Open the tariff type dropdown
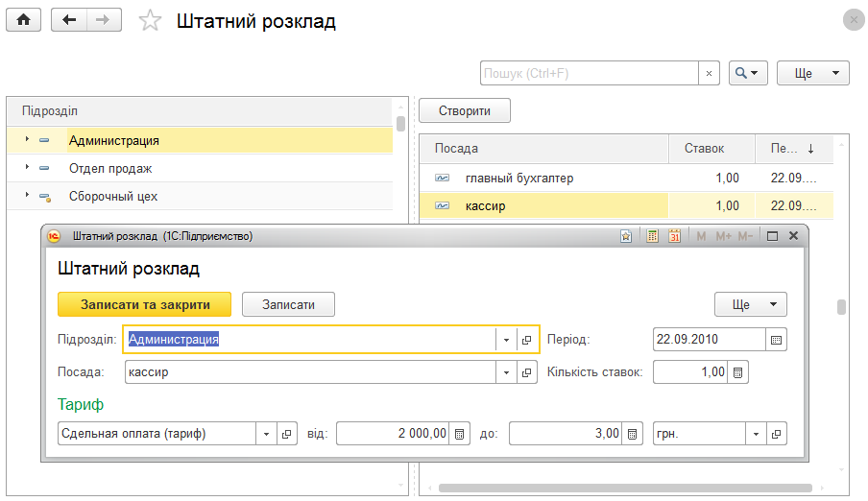Viewport: 868px width, 501px height. (266, 434)
